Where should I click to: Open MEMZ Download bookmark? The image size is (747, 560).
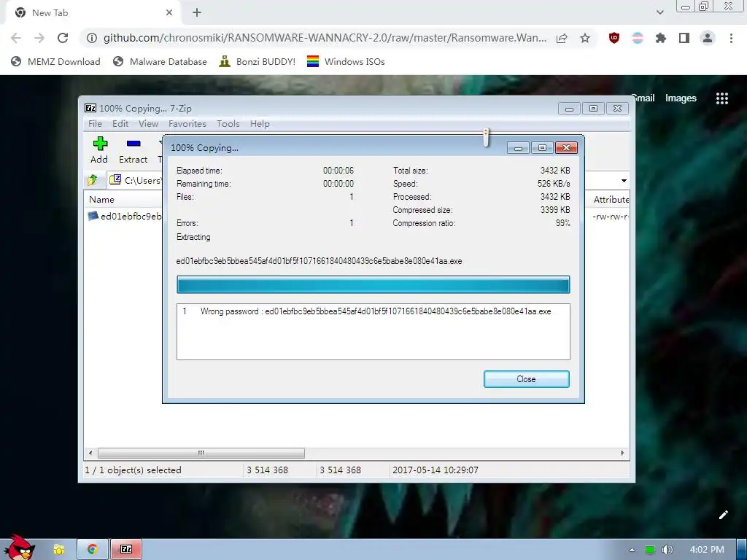pos(55,61)
